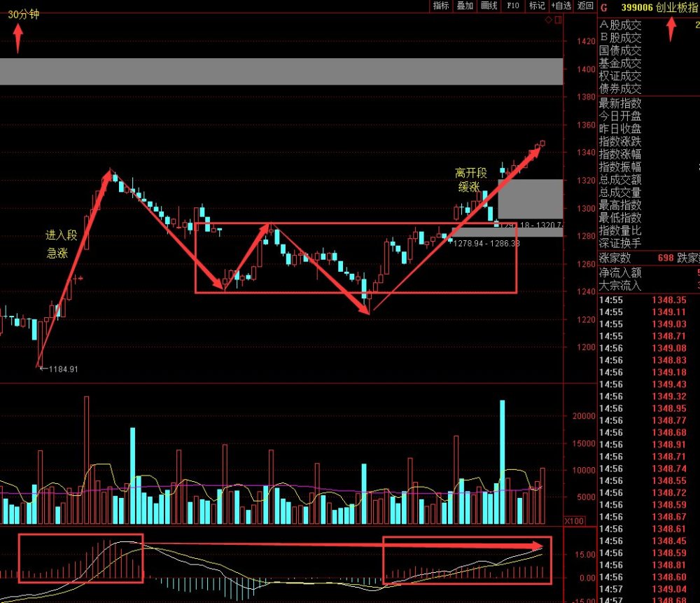Click the 总成交额 label
This screenshot has width=700, height=603.
620,180
